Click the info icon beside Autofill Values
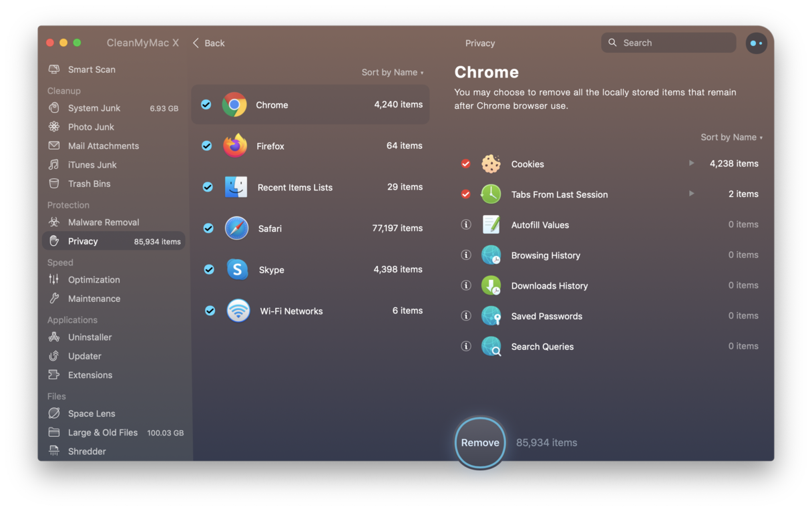This screenshot has width=812, height=511. click(x=466, y=224)
